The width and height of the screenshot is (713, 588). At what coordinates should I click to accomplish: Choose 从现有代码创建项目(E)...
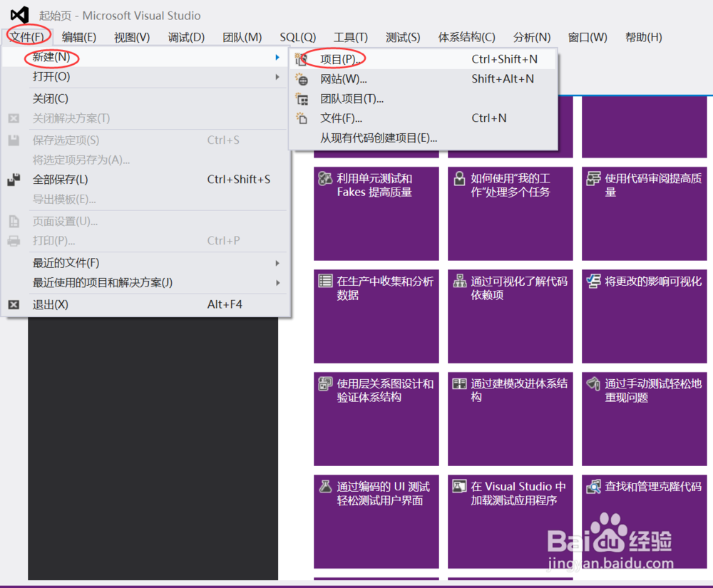pos(423,138)
